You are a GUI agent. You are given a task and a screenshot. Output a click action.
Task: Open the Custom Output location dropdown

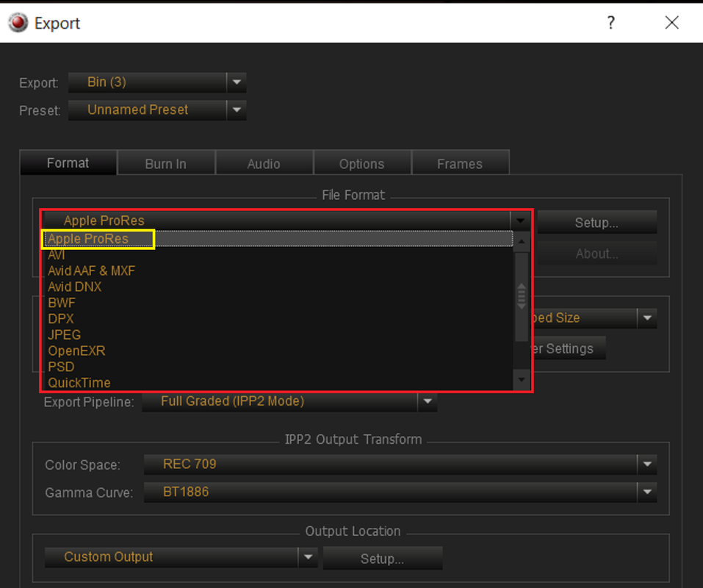point(181,557)
